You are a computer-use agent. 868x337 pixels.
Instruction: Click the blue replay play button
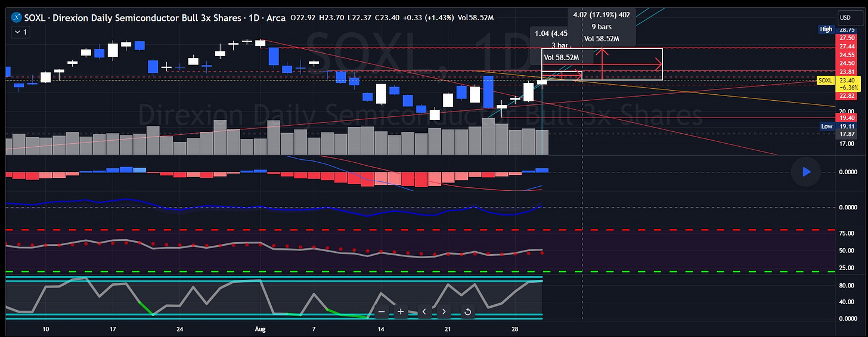tap(805, 172)
